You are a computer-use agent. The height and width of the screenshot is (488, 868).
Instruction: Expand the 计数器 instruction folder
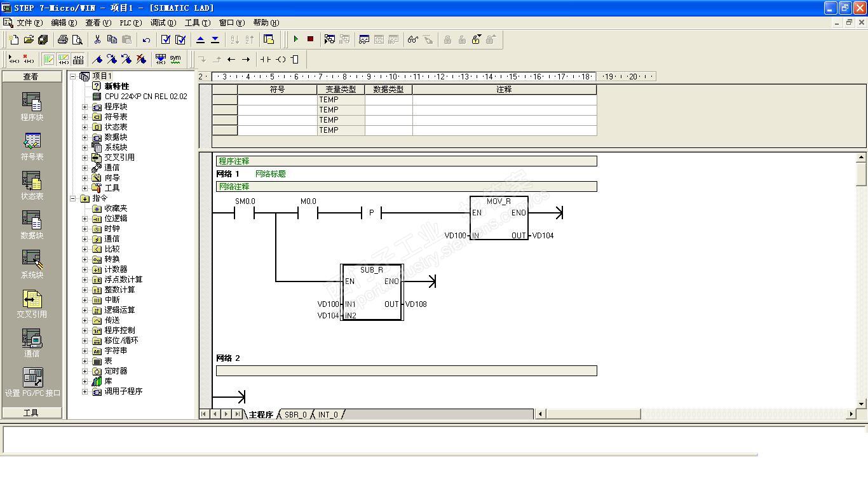[x=85, y=269]
